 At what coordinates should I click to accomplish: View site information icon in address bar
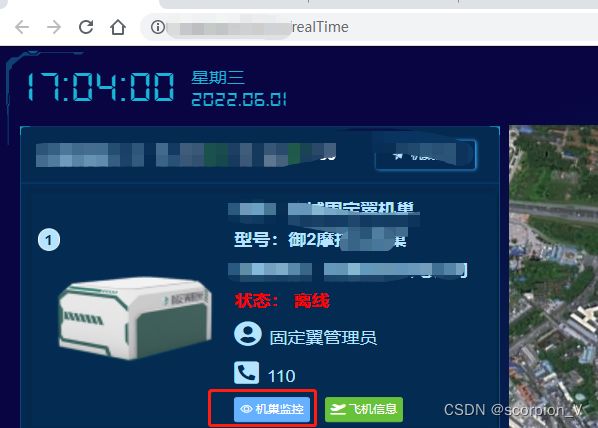(x=158, y=27)
